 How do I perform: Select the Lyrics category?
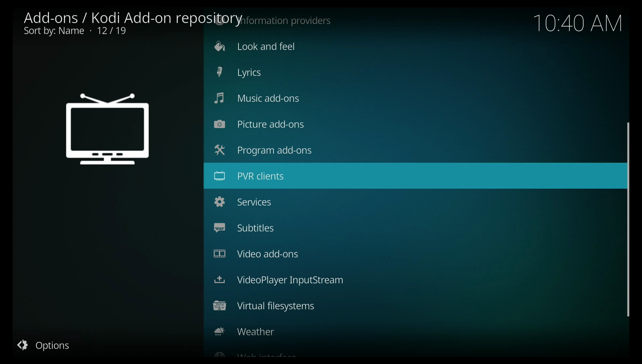point(249,72)
